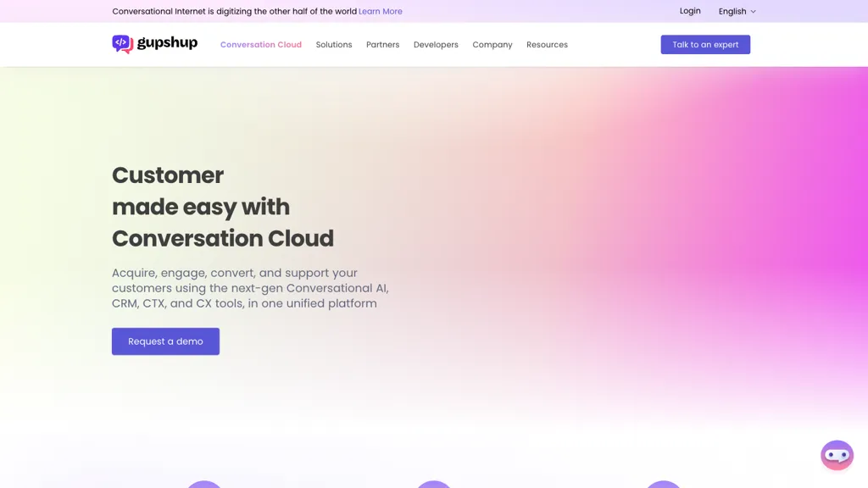
Task: Open the English language dropdown
Action: click(737, 11)
